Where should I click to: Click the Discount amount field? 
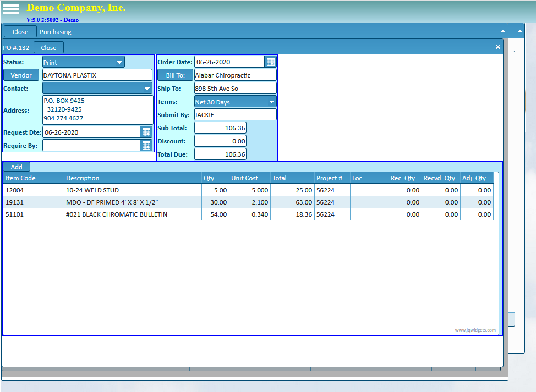[x=220, y=141]
